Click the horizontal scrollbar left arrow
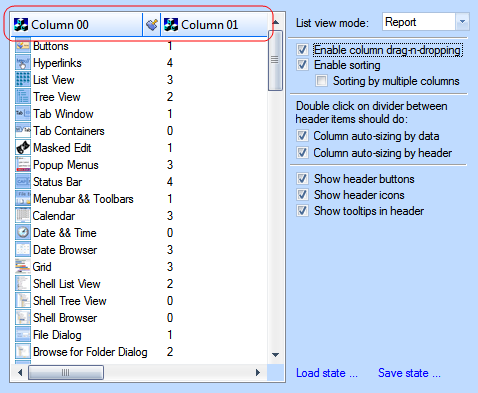 (x=20, y=372)
